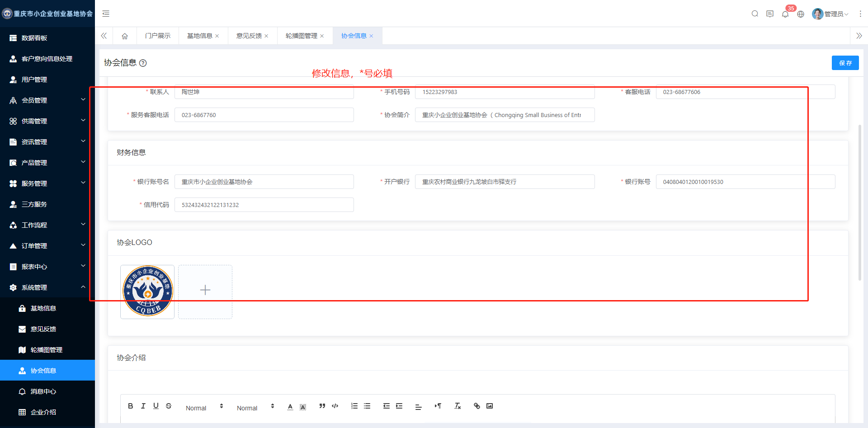Expand the 供需管理 sidebar menu

tap(47, 121)
